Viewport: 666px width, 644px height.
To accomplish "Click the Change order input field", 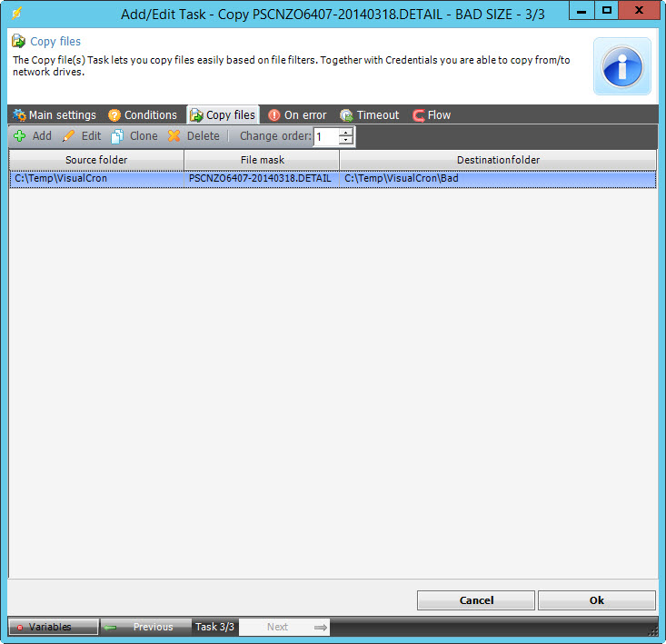I will pos(325,137).
